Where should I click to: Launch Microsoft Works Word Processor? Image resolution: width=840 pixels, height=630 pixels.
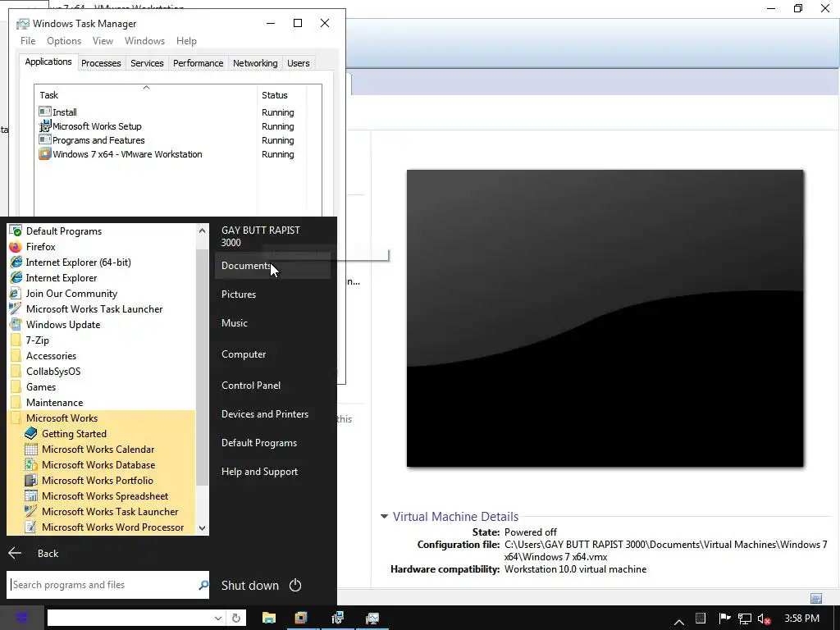[x=112, y=527]
